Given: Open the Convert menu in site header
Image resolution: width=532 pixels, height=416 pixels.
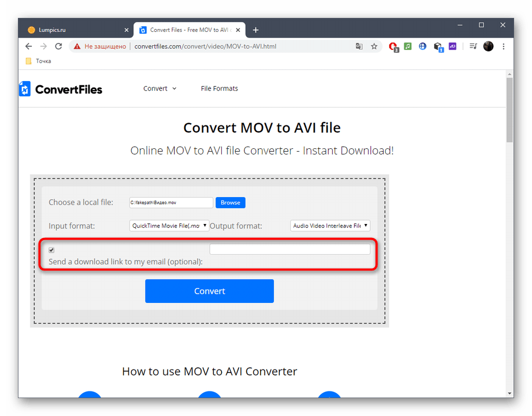Looking at the screenshot, I should 160,88.
